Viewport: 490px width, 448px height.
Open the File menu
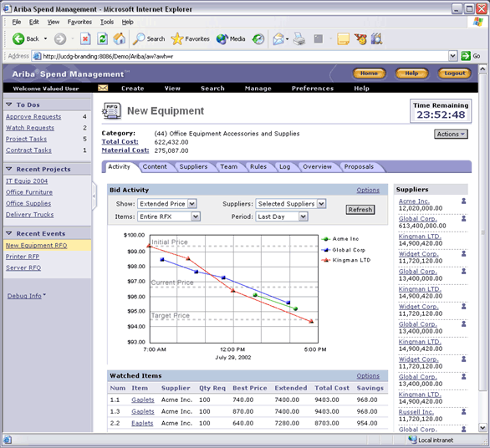[x=16, y=22]
